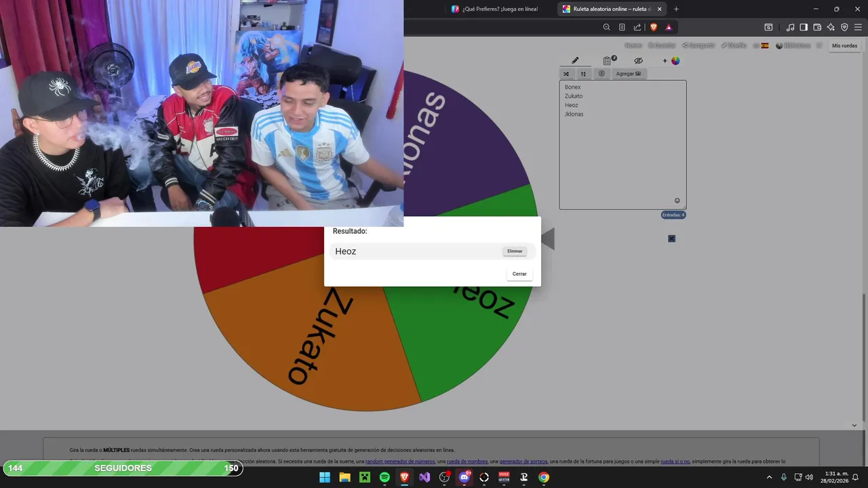Open Spotify from the taskbar
The width and height of the screenshot is (868, 488).
click(384, 477)
